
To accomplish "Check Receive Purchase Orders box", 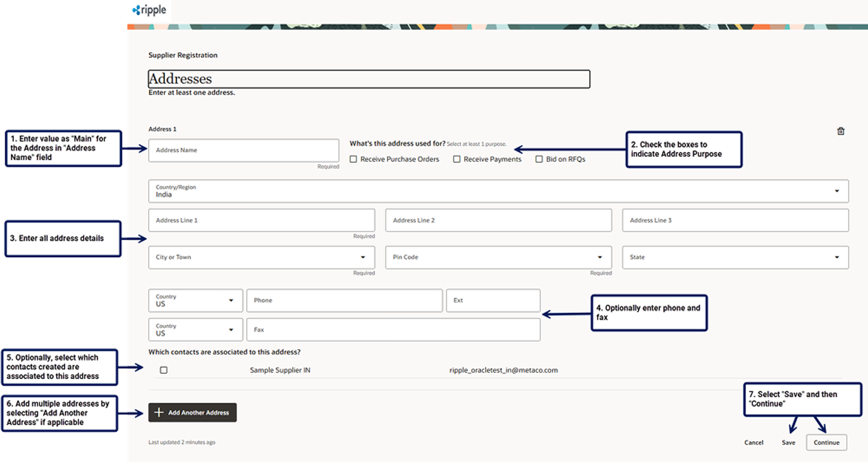I will click(353, 159).
